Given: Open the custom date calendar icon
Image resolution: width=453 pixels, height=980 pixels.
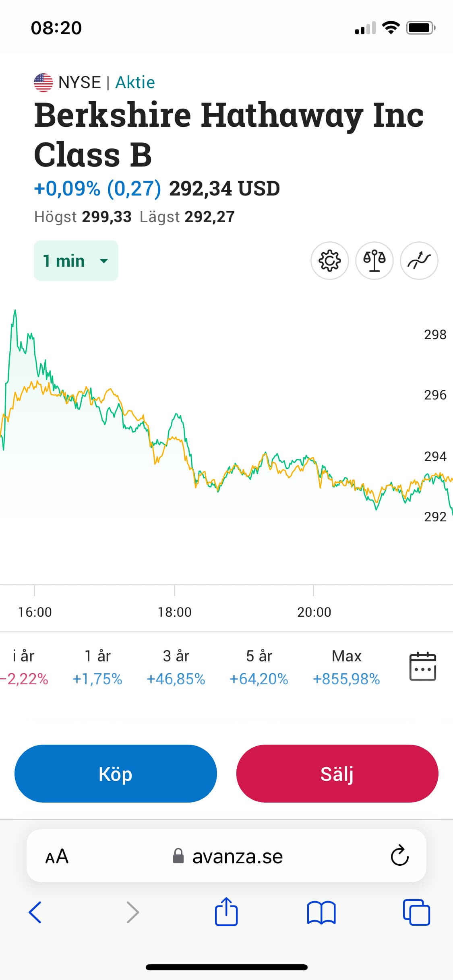Looking at the screenshot, I should click(x=422, y=667).
